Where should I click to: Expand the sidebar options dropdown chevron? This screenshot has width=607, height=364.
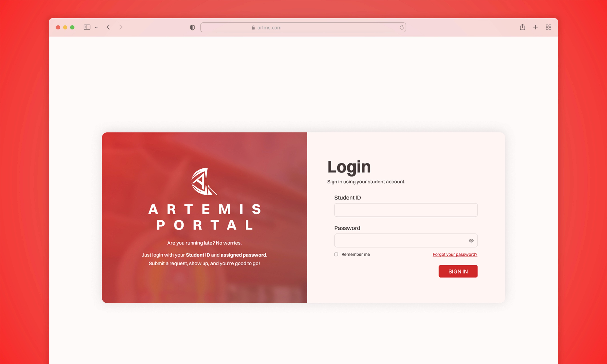(96, 28)
